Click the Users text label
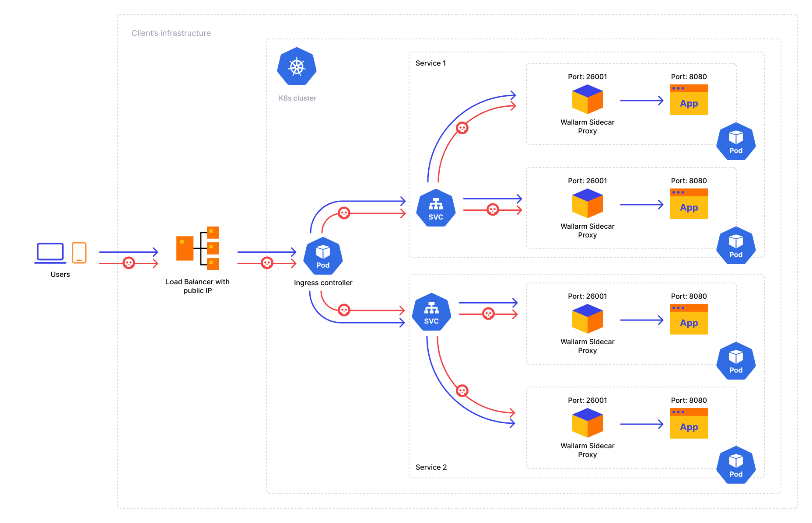This screenshot has width=812, height=523. (x=60, y=274)
